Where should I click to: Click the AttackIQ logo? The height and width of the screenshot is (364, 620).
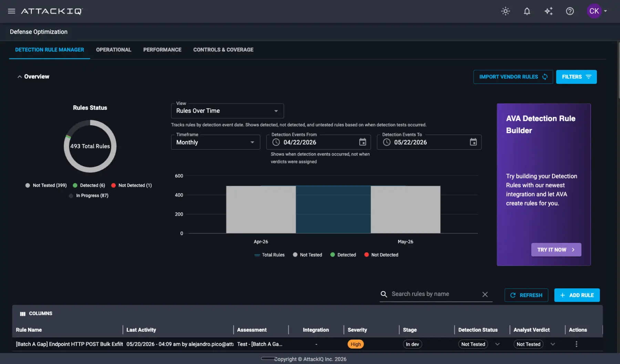(52, 11)
